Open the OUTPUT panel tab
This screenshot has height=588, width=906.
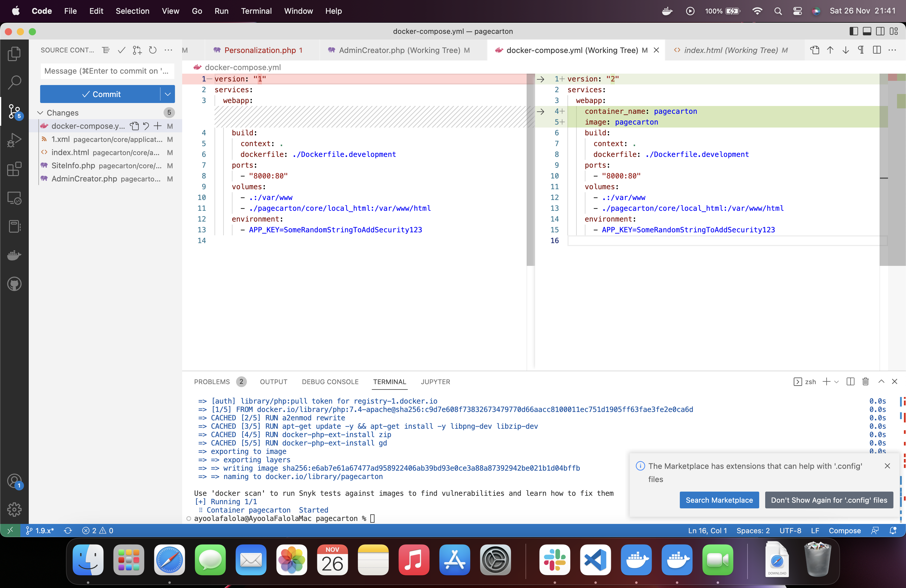(x=273, y=381)
